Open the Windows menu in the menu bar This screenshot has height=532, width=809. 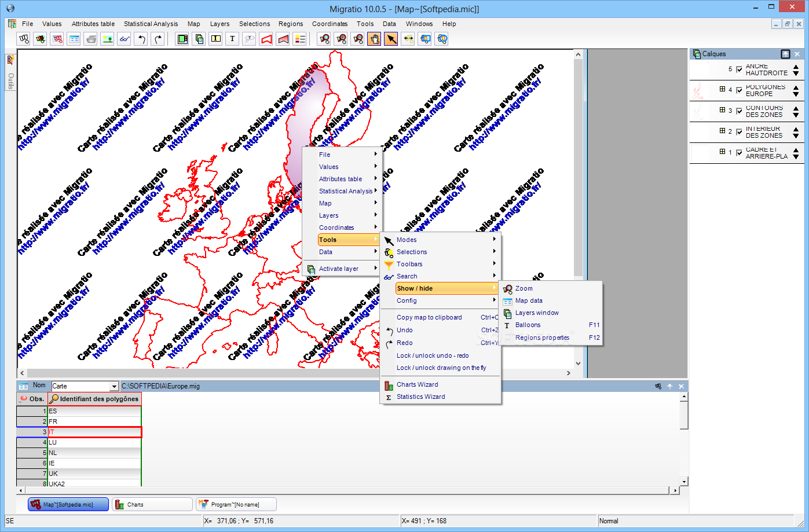pos(419,24)
